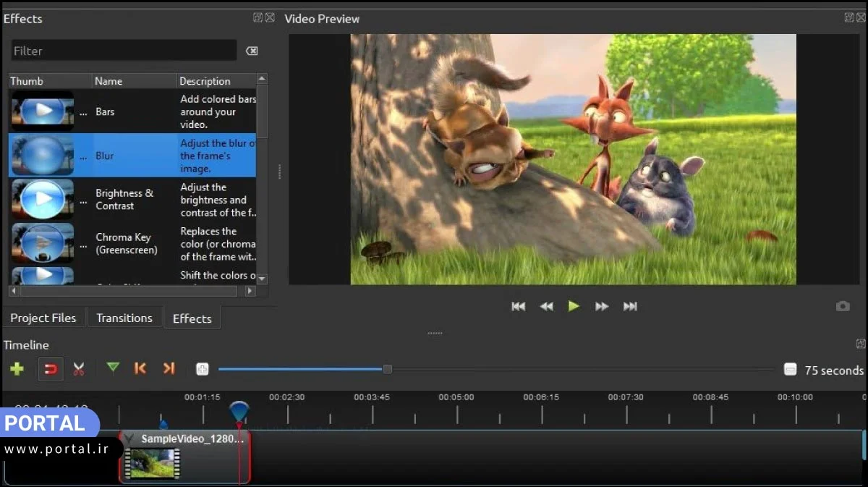Select the Chroma Key (Greenscreen) effect
Image resolution: width=868 pixels, height=487 pixels.
tap(127, 244)
